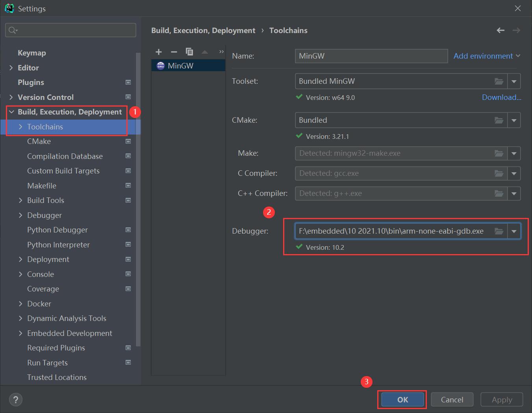
Task: Open the Make dropdown arrow
Action: coord(514,153)
